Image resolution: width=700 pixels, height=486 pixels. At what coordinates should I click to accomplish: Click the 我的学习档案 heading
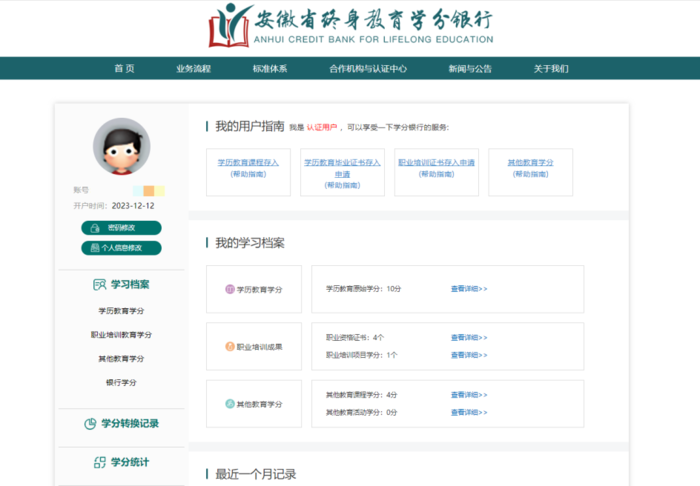[250, 243]
